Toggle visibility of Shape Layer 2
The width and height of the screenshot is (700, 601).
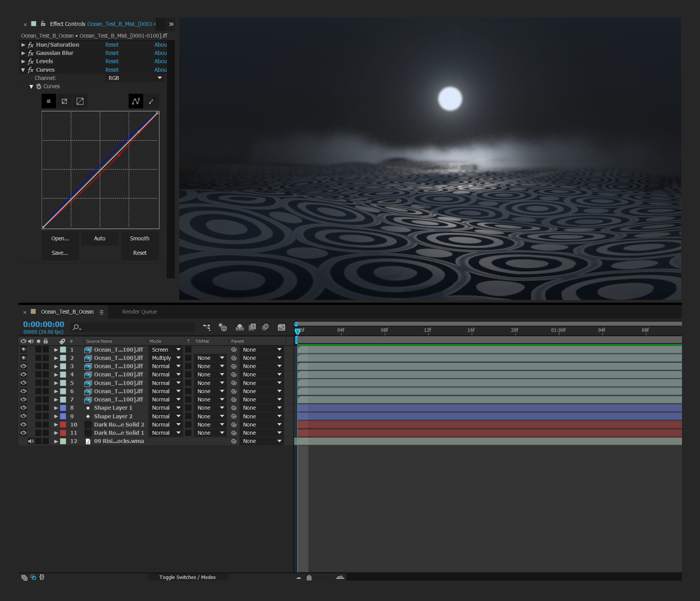[23, 416]
